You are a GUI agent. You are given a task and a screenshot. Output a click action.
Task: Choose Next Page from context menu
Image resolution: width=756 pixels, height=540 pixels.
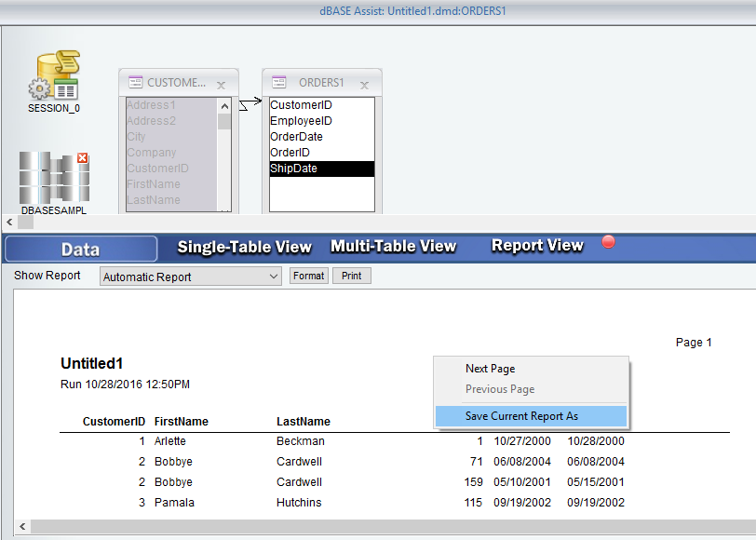coord(491,369)
